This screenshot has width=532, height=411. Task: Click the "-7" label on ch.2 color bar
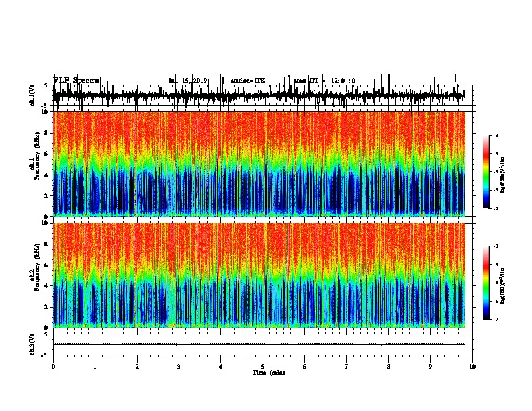pyautogui.click(x=496, y=319)
